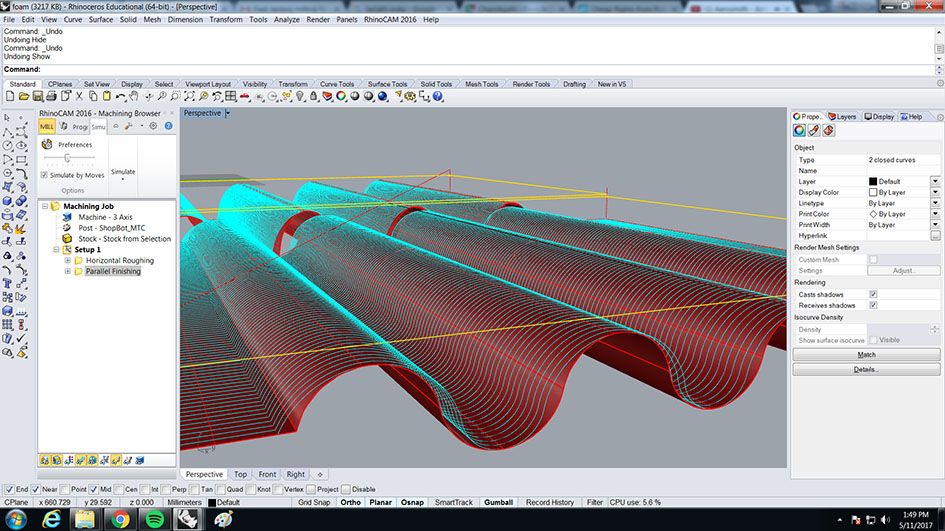Open the Display Color dropdown
Viewport: 945px width, 531px height.
pyautogui.click(x=935, y=192)
